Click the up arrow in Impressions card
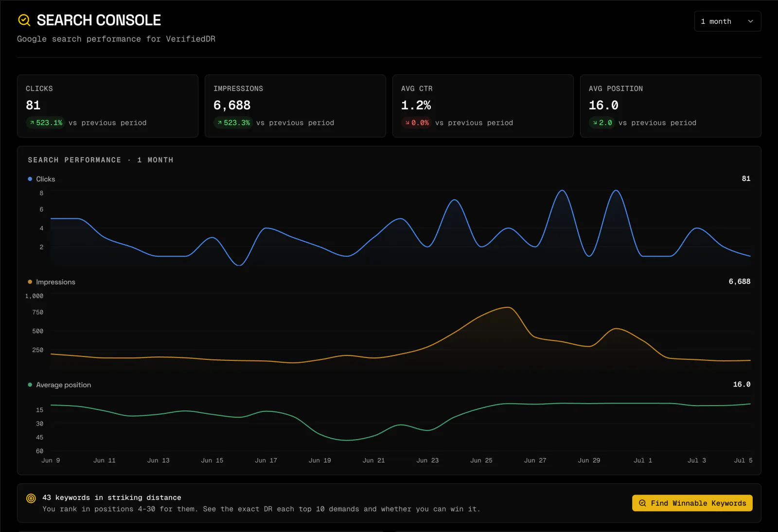 pyautogui.click(x=220, y=123)
